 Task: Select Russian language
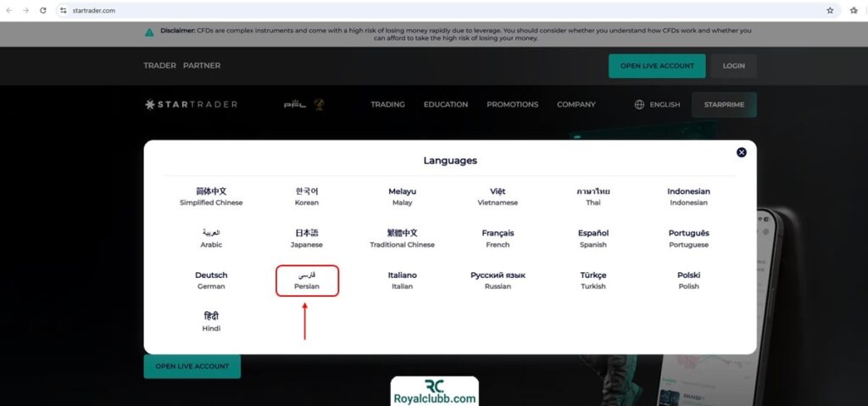[x=498, y=281]
